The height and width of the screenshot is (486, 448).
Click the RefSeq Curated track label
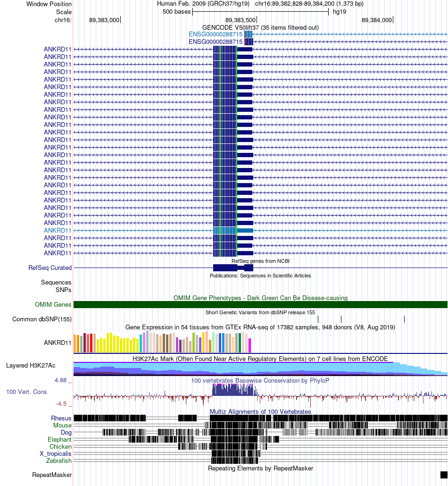coord(50,268)
